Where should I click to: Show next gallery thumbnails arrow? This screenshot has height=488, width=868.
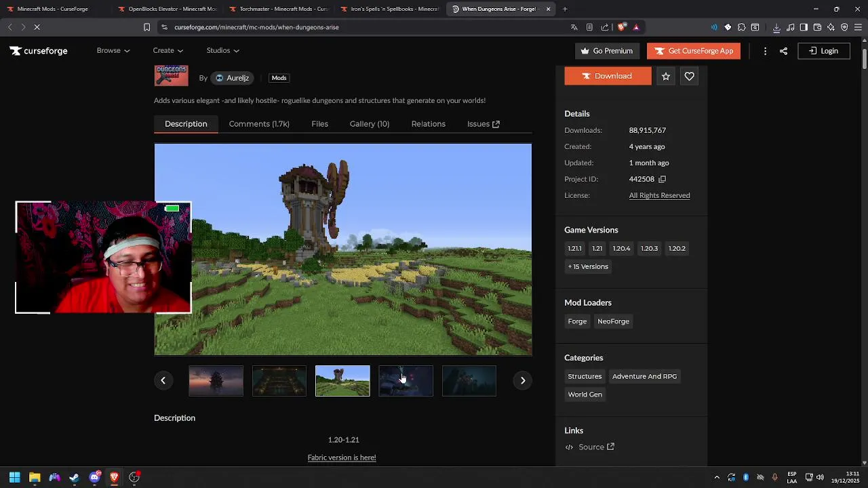tap(523, 380)
